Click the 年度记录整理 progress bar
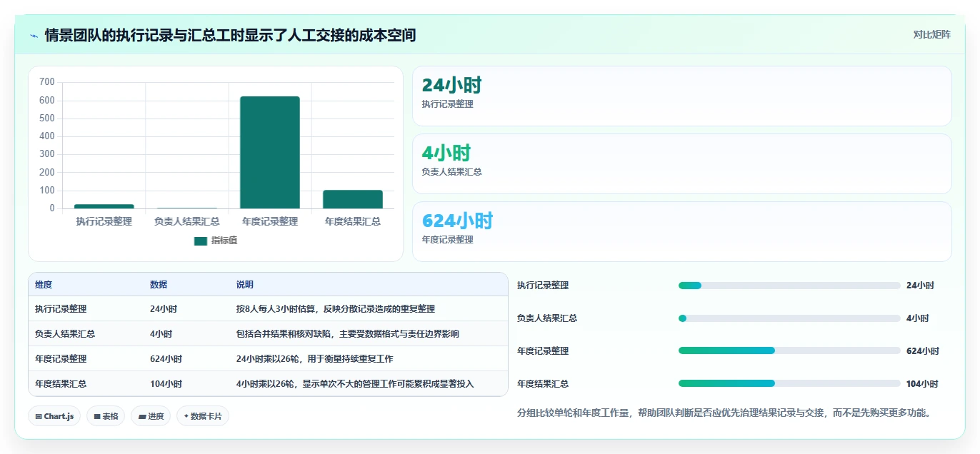 [789, 350]
